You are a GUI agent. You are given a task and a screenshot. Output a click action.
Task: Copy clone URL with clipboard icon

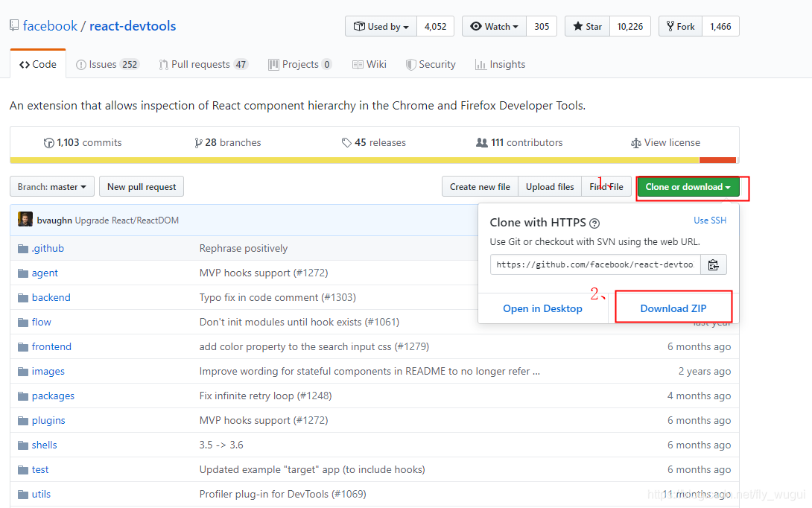(713, 264)
